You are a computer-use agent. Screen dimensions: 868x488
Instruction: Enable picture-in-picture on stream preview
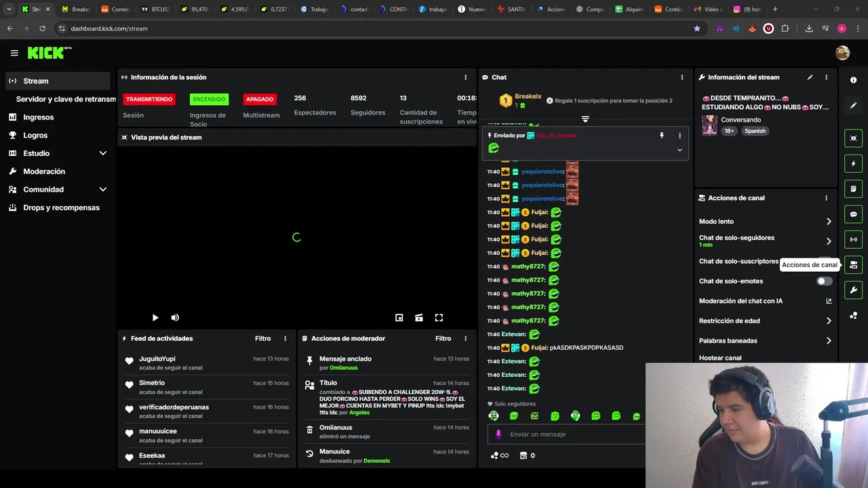click(x=399, y=317)
